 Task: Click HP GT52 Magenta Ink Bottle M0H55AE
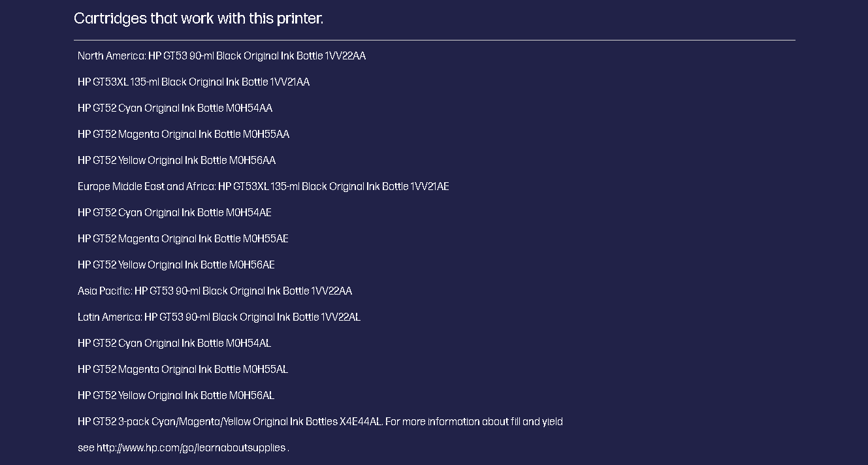[183, 239]
